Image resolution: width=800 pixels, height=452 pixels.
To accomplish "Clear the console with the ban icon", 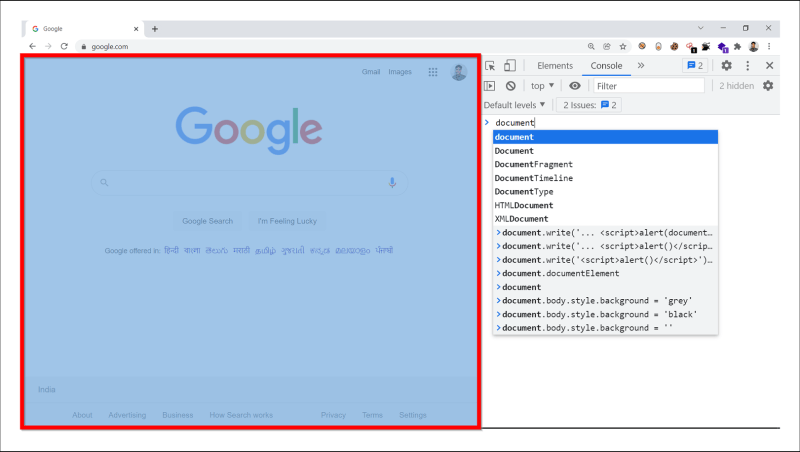I will [x=511, y=86].
